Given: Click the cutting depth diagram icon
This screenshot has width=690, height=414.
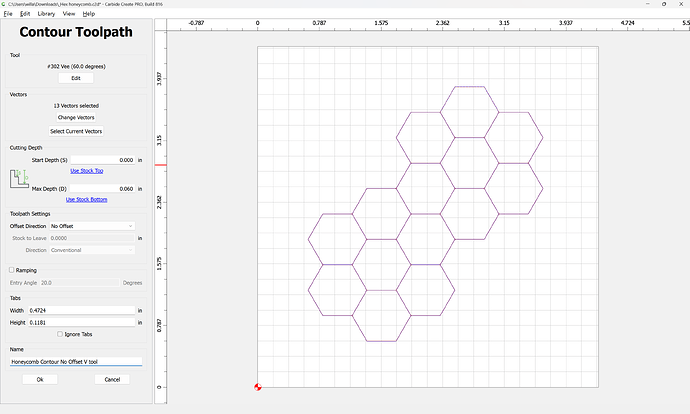Looking at the screenshot, I should click(x=19, y=179).
